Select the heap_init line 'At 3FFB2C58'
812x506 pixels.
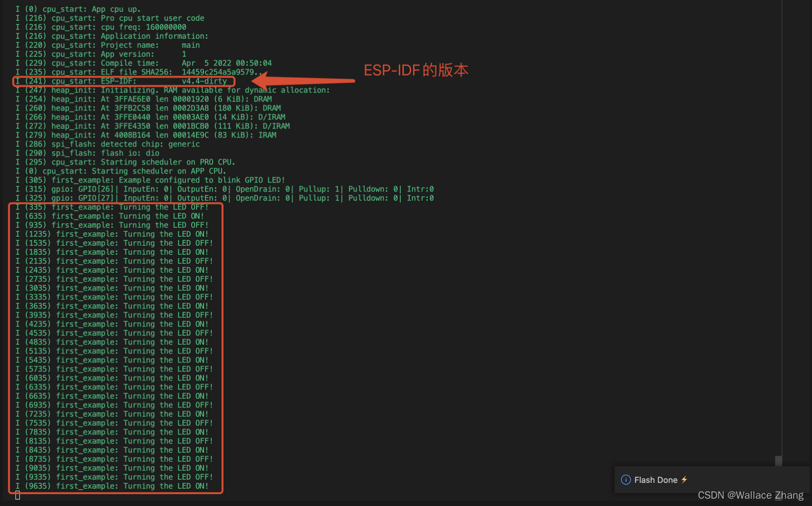148,108
